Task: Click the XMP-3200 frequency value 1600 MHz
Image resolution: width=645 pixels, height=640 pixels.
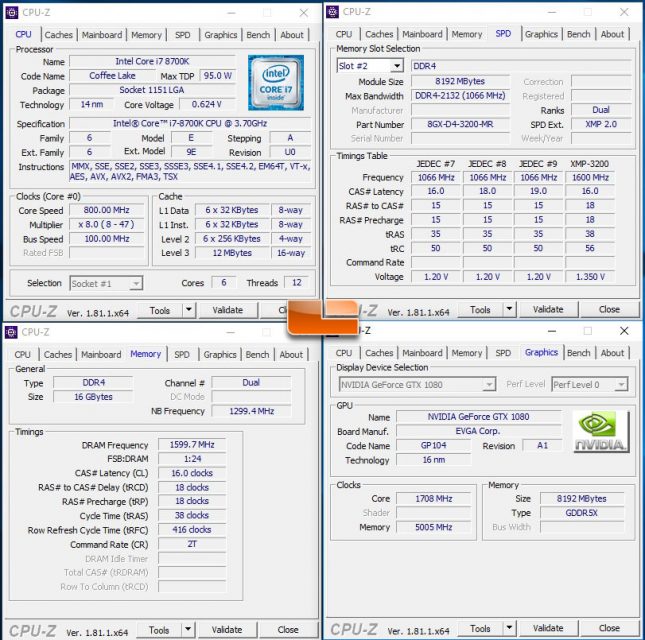Action: 590,178
